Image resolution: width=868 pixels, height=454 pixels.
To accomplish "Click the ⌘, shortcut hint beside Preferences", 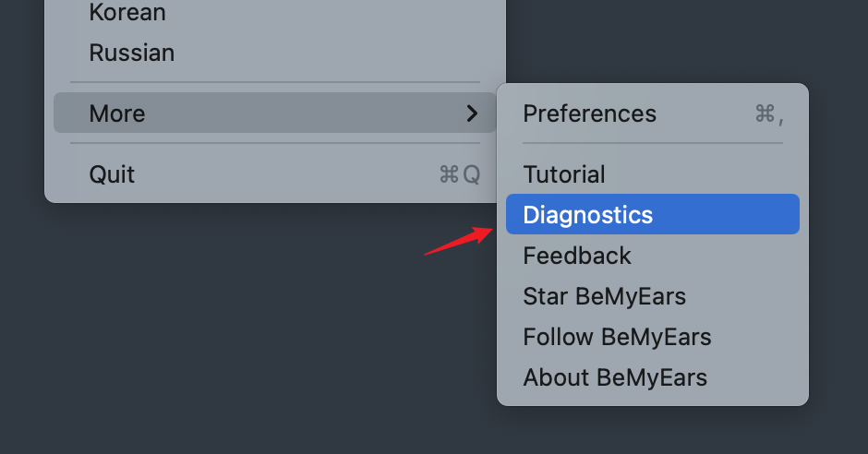I will tap(769, 113).
